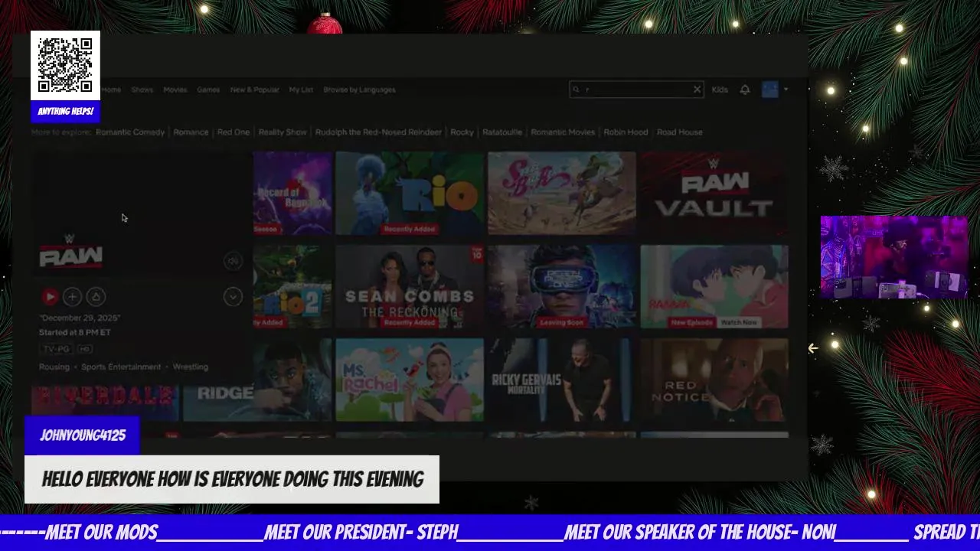Click the ANYTHING HELPS! label
980x551 pixels.
point(66,112)
